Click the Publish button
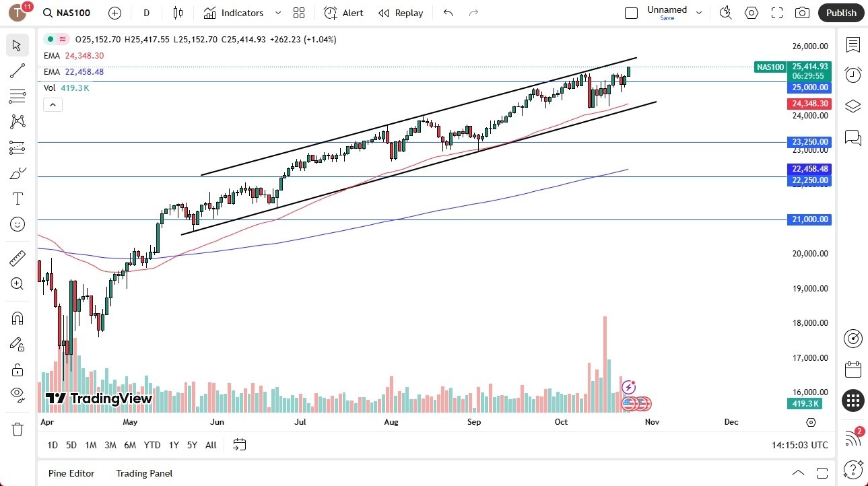The width and height of the screenshot is (868, 486). pyautogui.click(x=840, y=12)
